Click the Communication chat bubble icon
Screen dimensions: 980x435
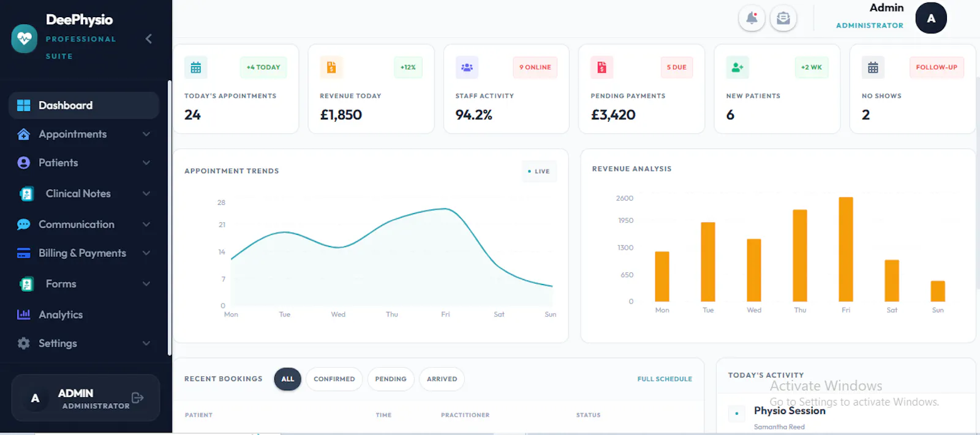click(x=24, y=225)
